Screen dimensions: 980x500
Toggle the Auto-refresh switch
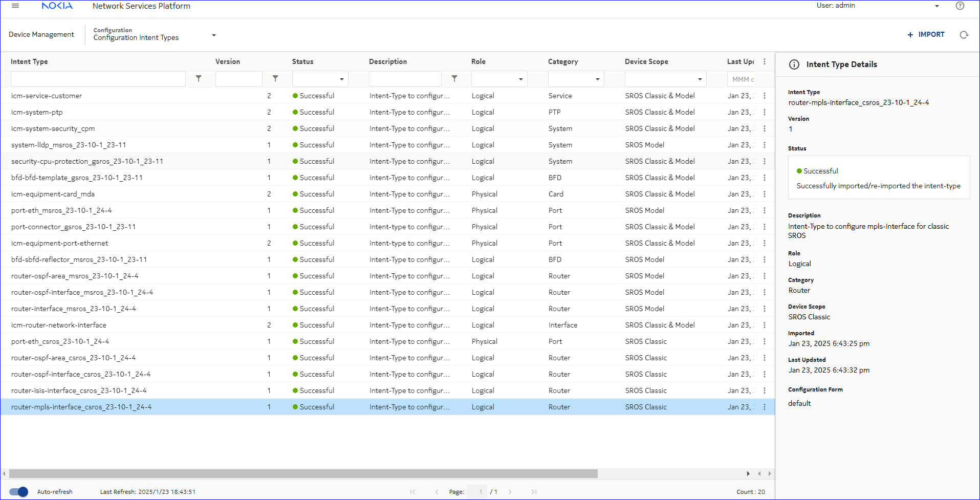click(x=19, y=492)
